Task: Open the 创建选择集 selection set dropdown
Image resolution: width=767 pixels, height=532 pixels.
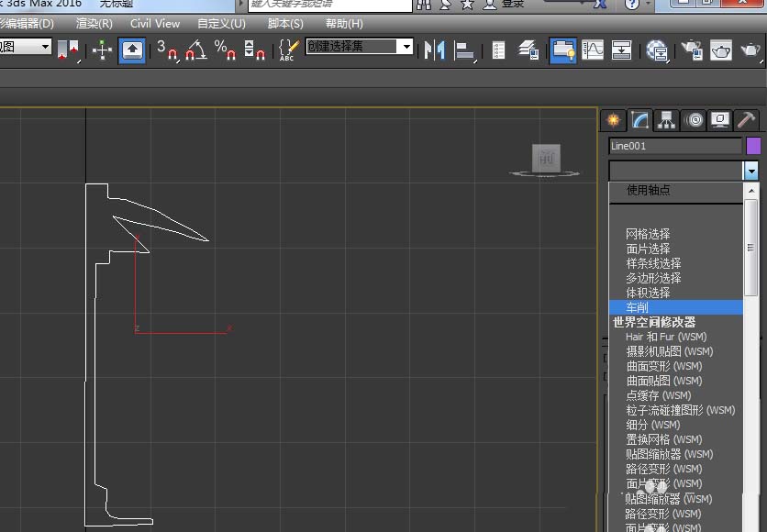Action: coord(407,47)
